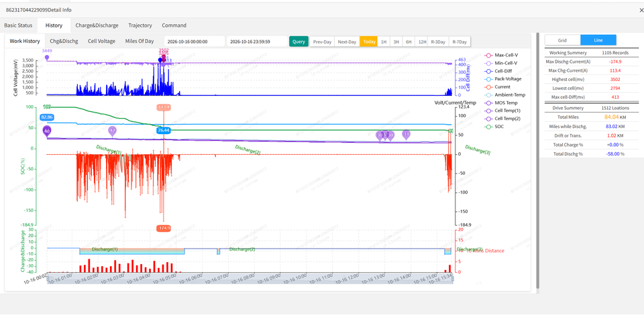
Task: Click the time-axis zoom slider bar
Action: pos(250,278)
